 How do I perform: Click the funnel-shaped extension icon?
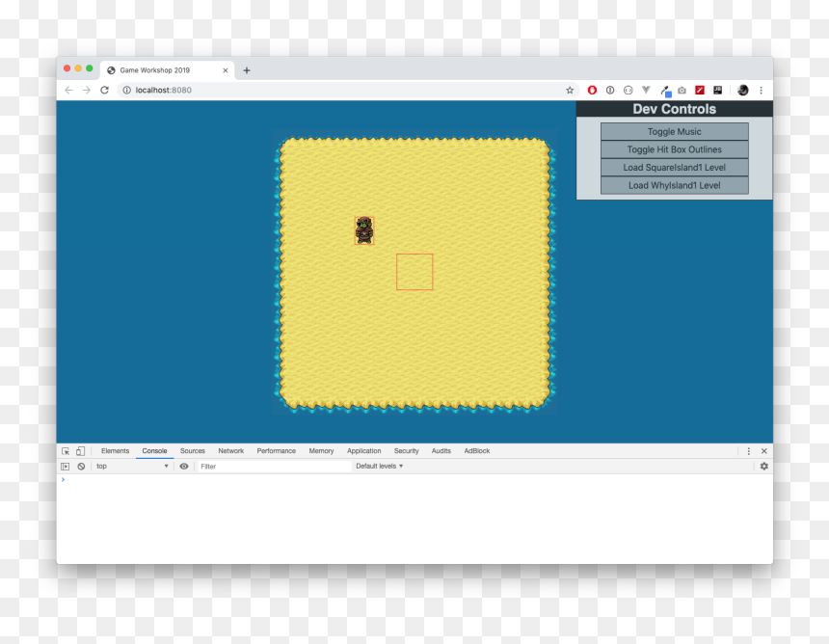646,90
